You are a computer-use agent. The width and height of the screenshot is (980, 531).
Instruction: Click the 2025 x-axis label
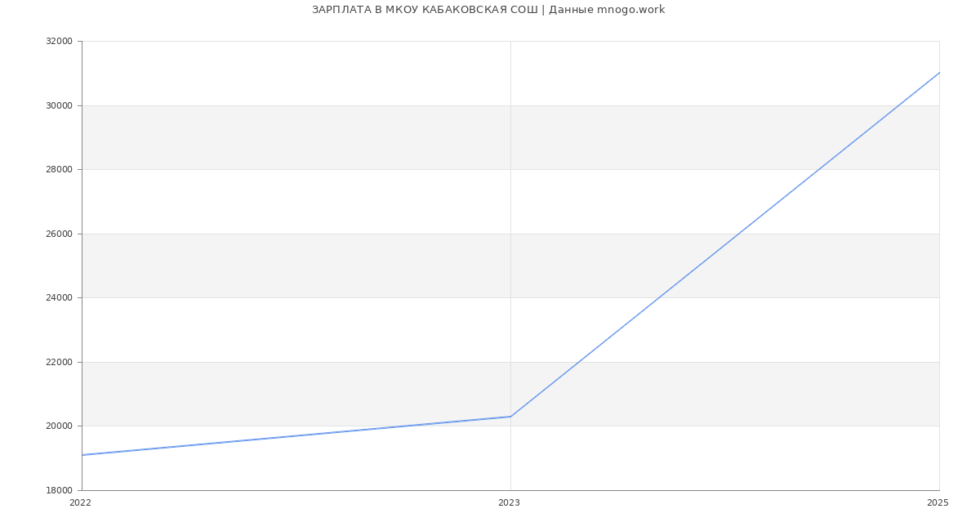click(938, 503)
